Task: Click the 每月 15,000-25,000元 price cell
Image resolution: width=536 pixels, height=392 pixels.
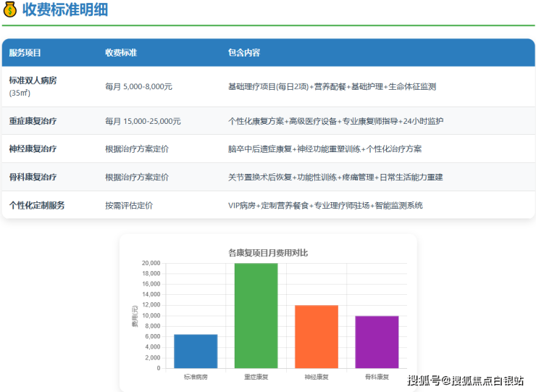Action: point(143,121)
